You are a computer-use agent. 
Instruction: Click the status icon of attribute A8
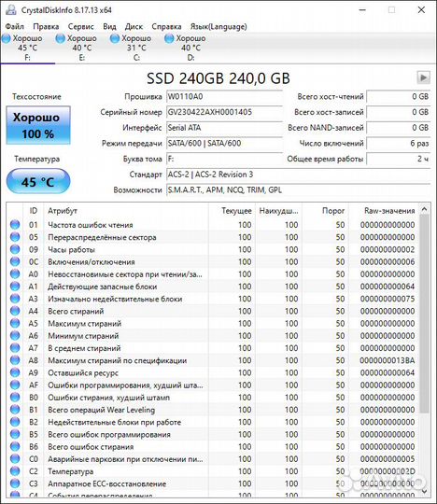(15, 360)
